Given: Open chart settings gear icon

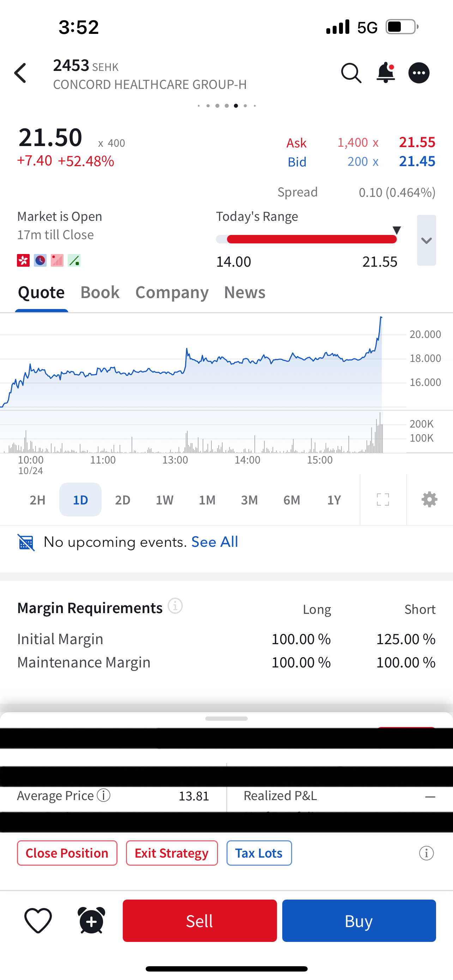Looking at the screenshot, I should pyautogui.click(x=429, y=500).
